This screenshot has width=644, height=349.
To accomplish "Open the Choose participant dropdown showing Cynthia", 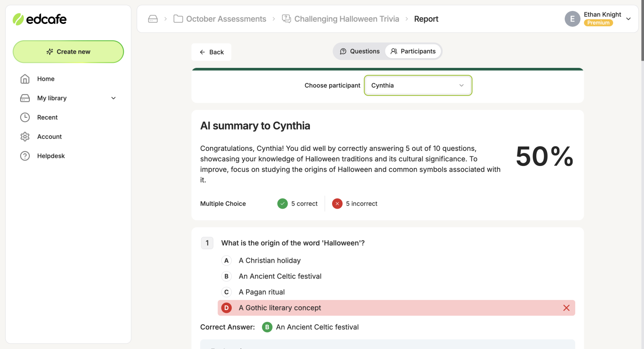I will click(418, 85).
